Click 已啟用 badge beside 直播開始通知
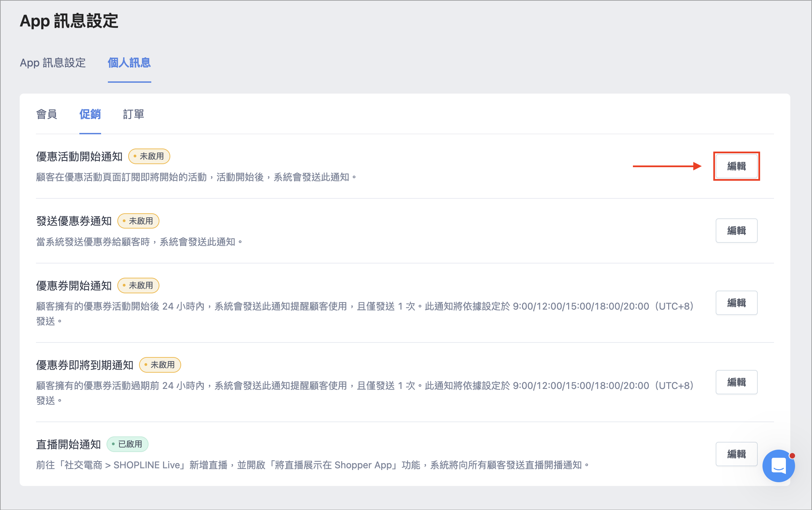This screenshot has width=812, height=510. 127,444
